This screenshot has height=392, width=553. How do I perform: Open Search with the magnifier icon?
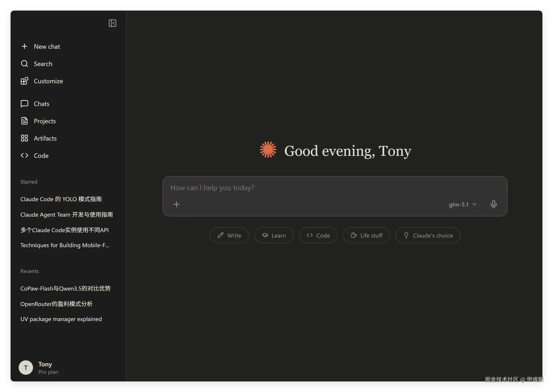pyautogui.click(x=24, y=64)
